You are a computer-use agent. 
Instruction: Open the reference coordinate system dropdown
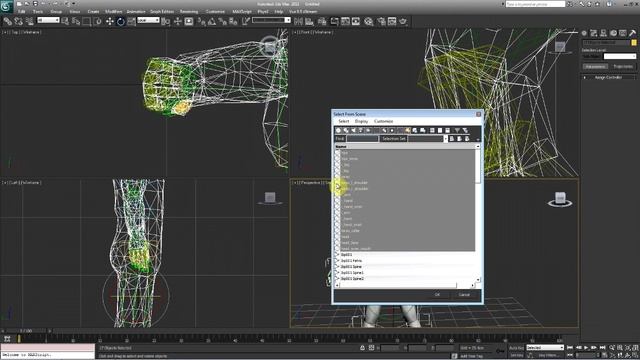pyautogui.click(x=148, y=20)
